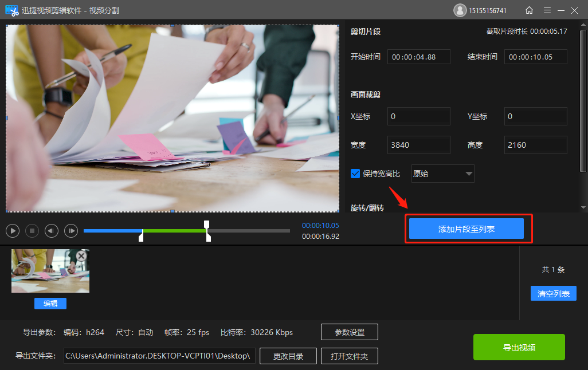Viewport: 588px width, 370px height.
Task: Step forward one frame
Action: (x=71, y=231)
